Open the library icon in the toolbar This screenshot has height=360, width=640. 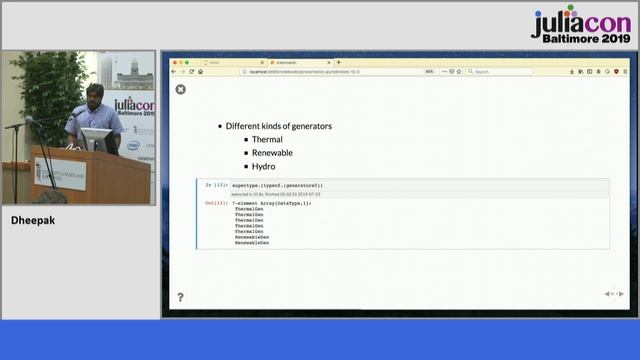[580, 71]
